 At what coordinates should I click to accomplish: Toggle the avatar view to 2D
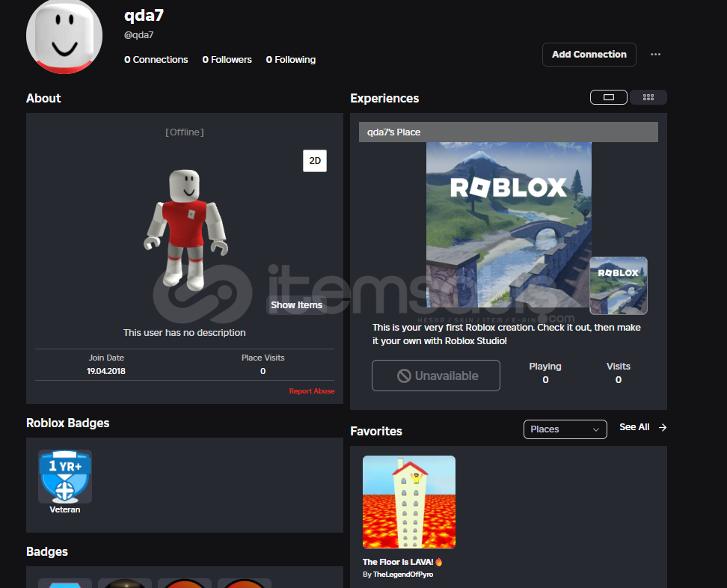pos(315,161)
